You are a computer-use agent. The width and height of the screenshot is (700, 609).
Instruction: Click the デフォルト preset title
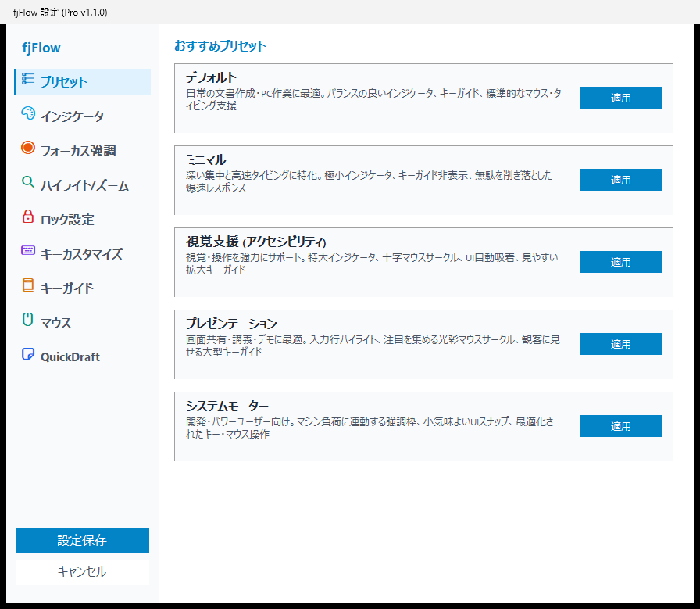click(211, 77)
